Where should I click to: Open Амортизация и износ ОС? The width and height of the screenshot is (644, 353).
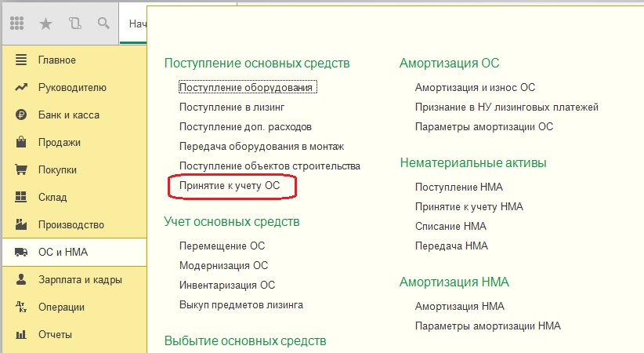click(x=475, y=87)
